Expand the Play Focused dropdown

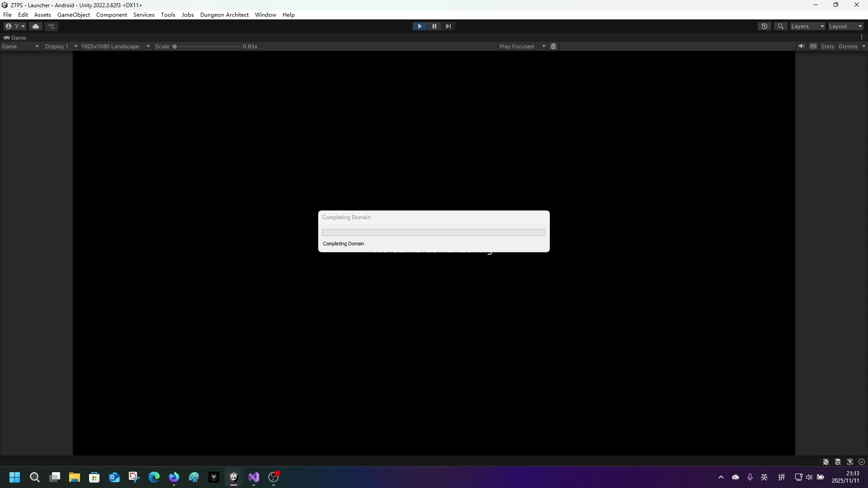point(522,47)
